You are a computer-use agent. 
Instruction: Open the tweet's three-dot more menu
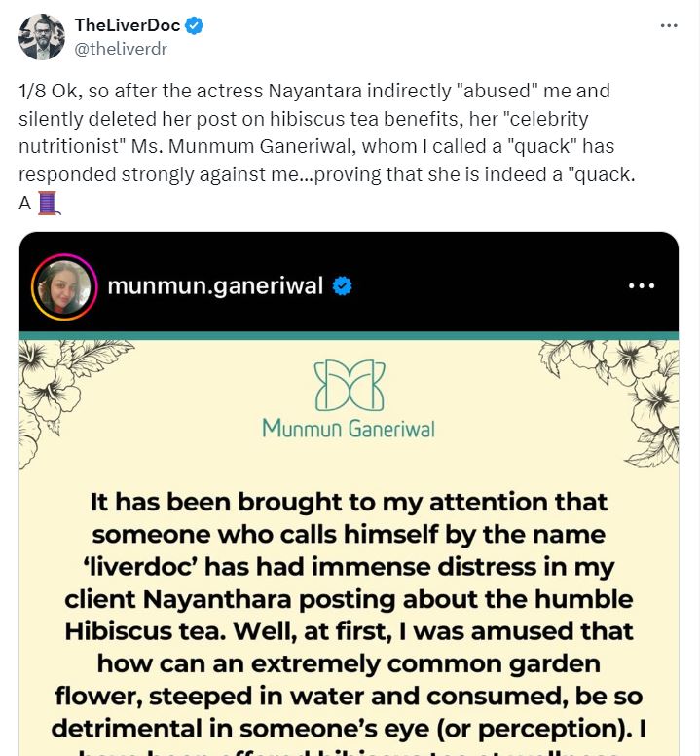click(x=669, y=25)
